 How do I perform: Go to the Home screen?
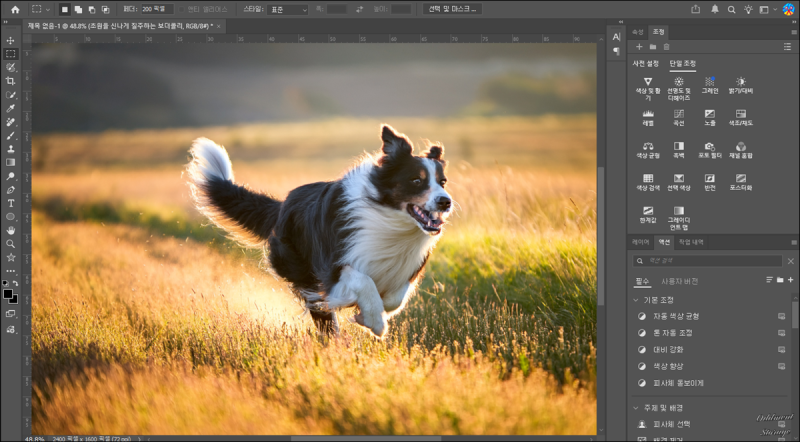pos(15,9)
